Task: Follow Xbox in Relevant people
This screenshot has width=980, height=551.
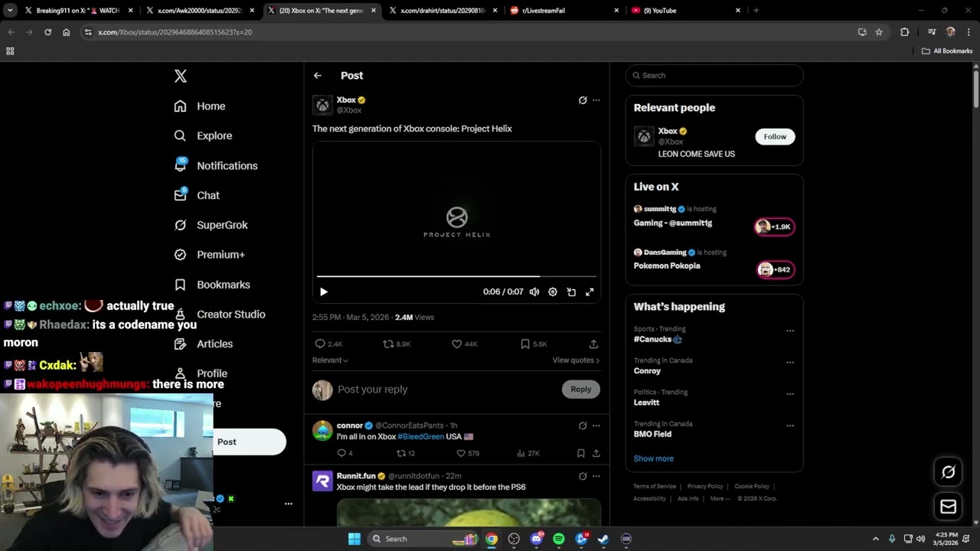Action: click(775, 137)
